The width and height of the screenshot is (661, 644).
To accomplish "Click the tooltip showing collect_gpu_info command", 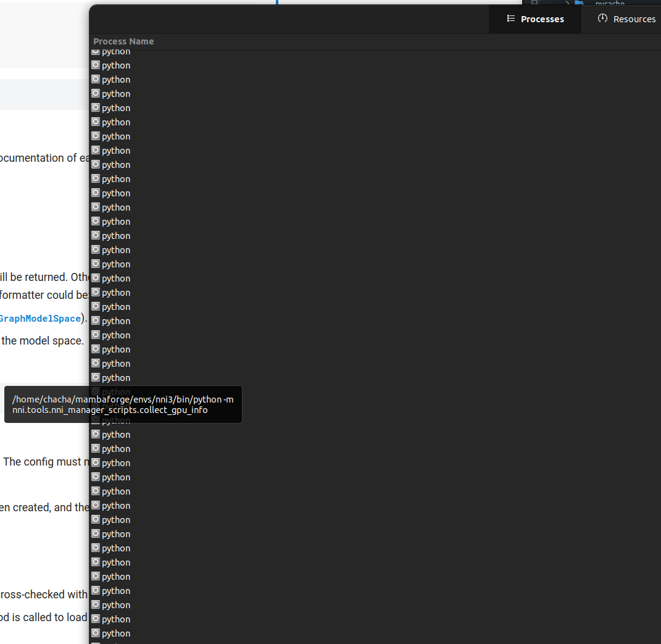I will 123,404.
